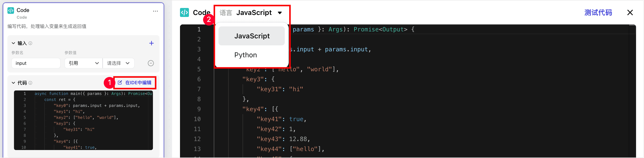Open the 请选择 value dropdown
The height and width of the screenshot is (158, 644).
pos(118,63)
